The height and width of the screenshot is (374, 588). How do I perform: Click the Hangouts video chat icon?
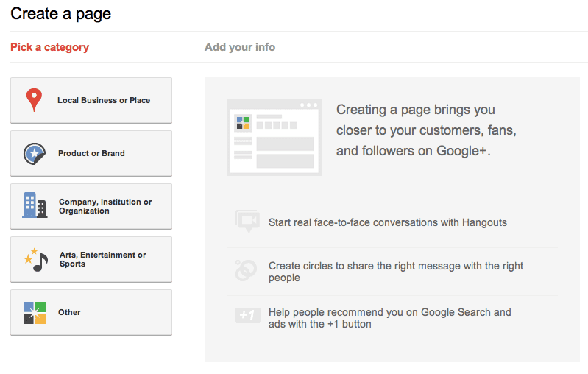coord(247,221)
